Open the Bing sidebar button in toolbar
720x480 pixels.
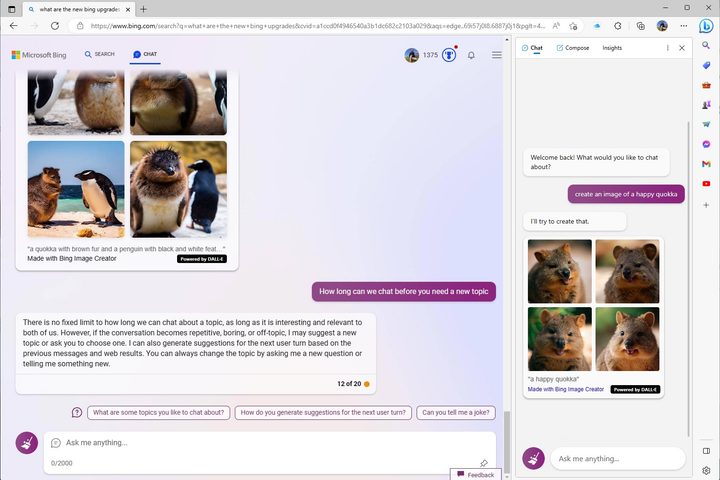click(x=706, y=26)
